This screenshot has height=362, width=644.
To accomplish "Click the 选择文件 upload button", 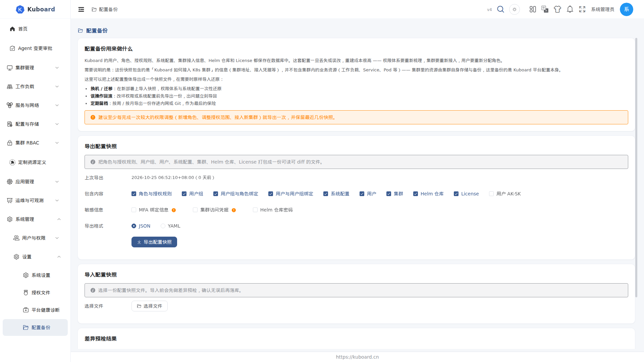I will coord(150,306).
